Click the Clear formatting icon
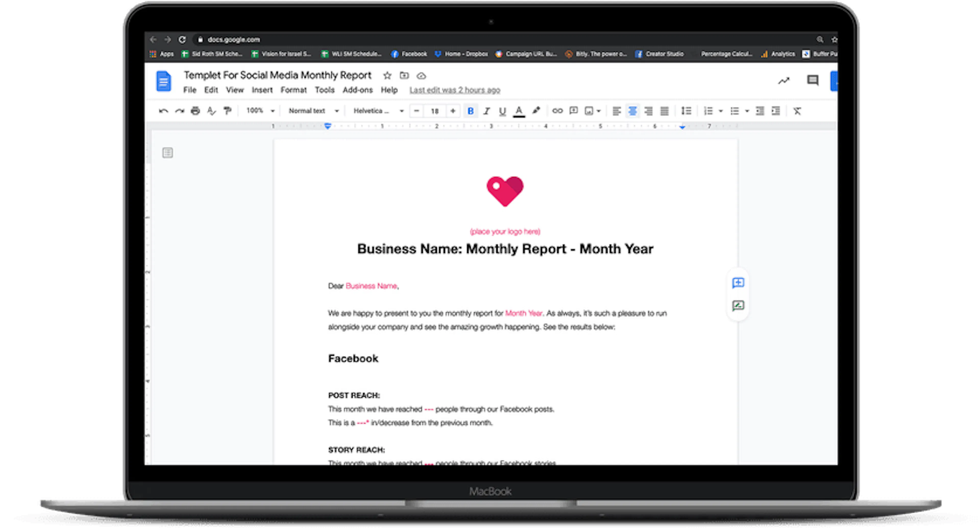 click(797, 111)
